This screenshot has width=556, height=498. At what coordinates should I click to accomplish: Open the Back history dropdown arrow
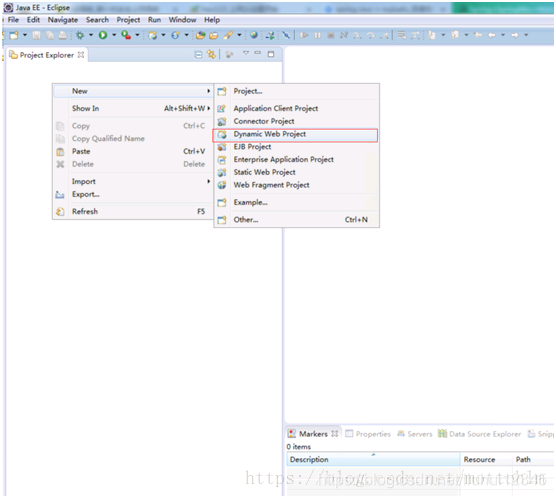pyautogui.click(x=503, y=35)
